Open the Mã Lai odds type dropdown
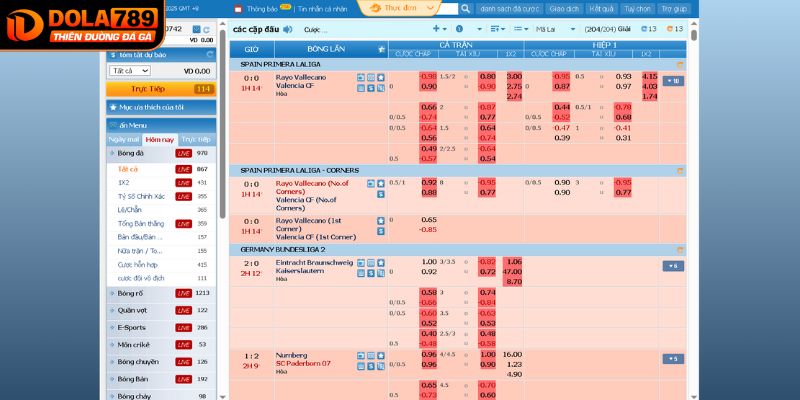 (x=555, y=30)
